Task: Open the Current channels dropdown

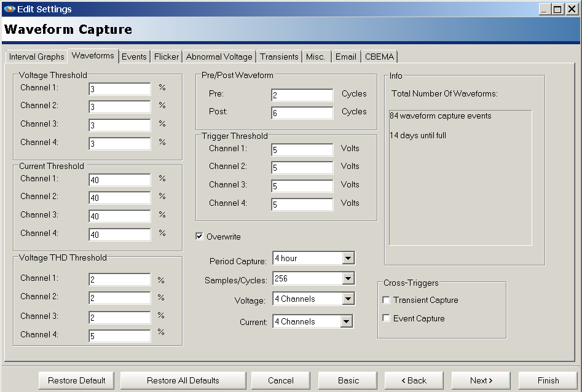Action: point(347,321)
